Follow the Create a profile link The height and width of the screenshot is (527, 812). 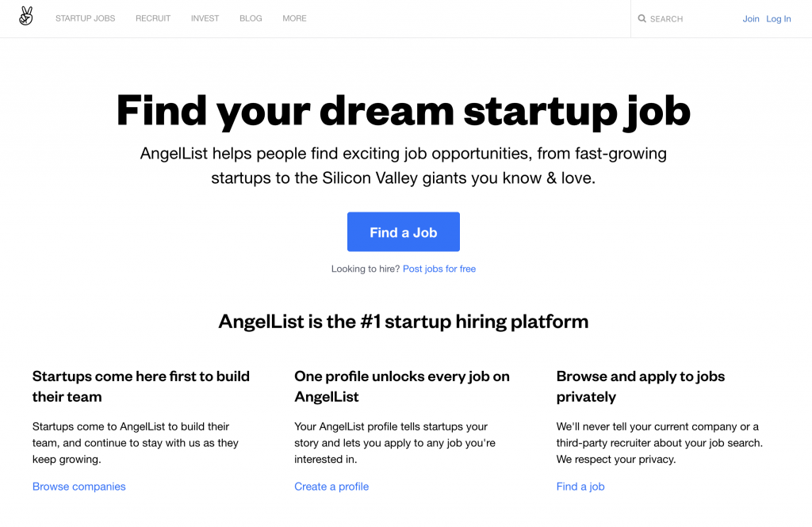tap(331, 487)
